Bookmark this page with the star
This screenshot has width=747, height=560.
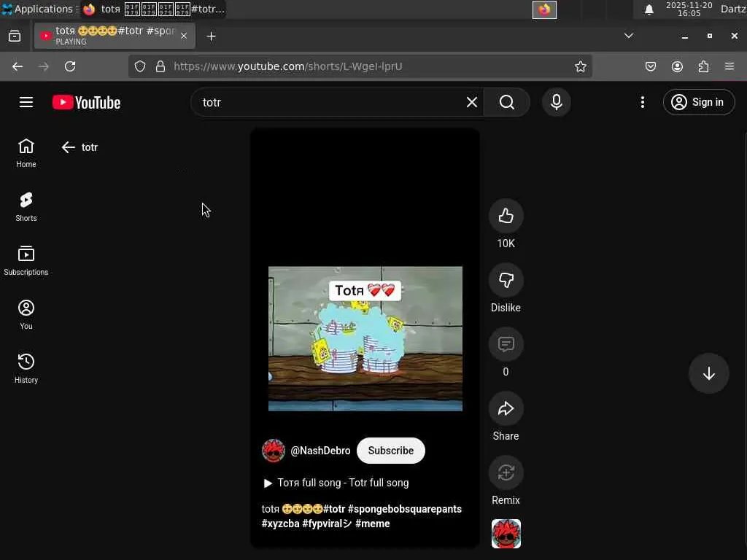tap(580, 66)
